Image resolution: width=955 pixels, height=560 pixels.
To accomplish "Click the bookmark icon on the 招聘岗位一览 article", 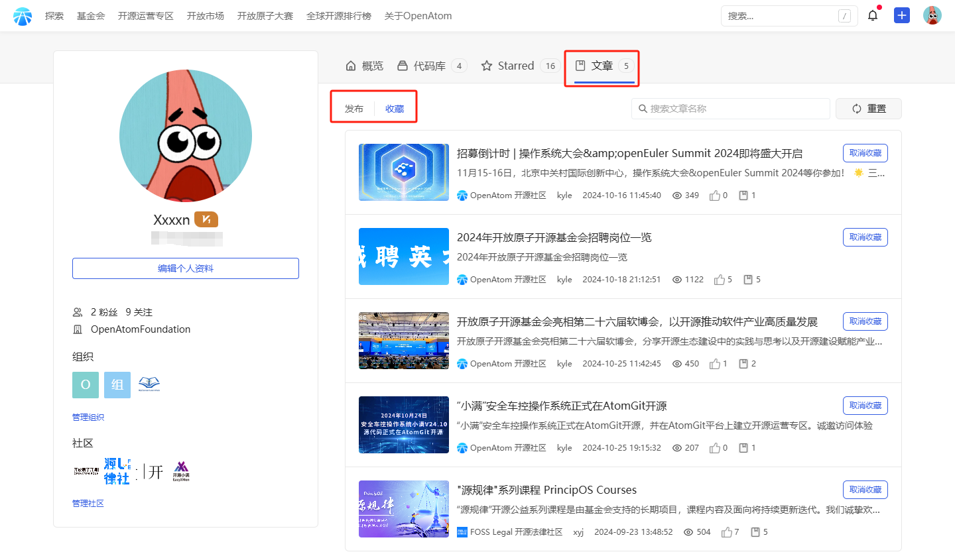I will 748,280.
